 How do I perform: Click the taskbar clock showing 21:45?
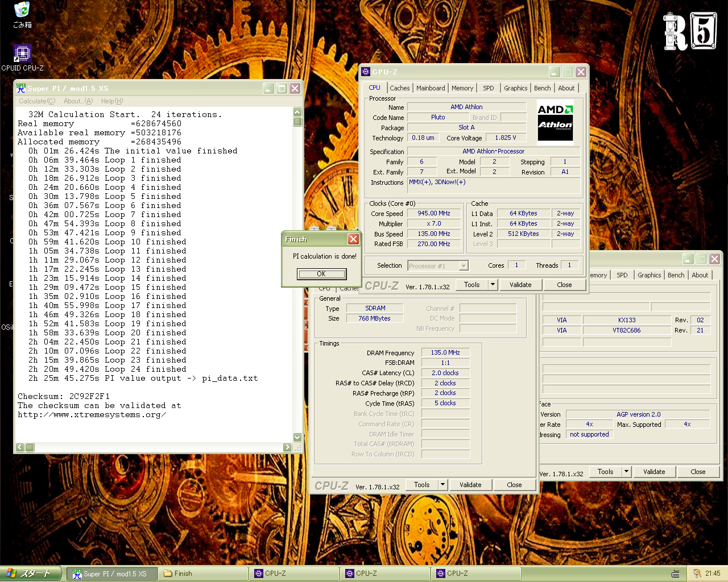[x=713, y=573]
